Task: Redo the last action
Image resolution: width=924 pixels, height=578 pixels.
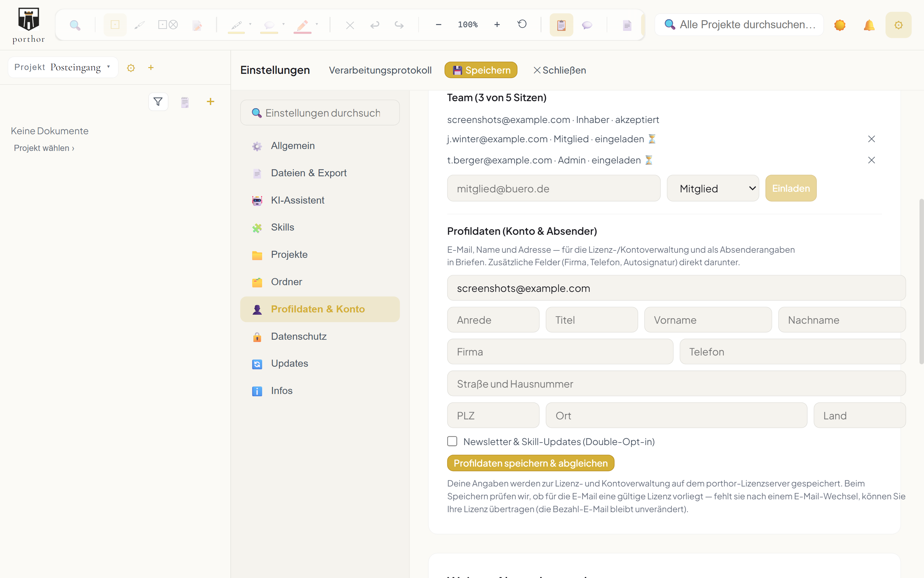Action: 399,25
